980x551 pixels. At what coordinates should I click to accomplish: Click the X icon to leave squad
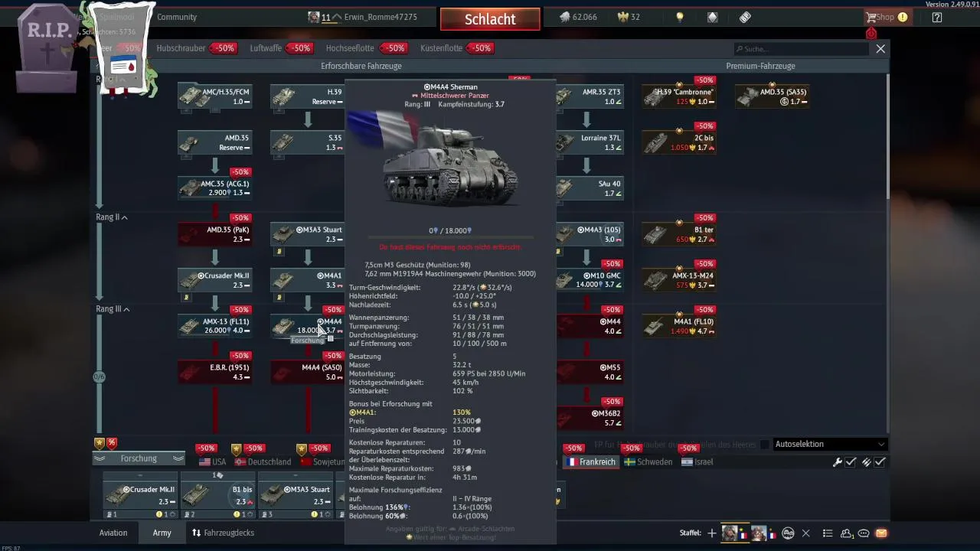[x=806, y=533]
